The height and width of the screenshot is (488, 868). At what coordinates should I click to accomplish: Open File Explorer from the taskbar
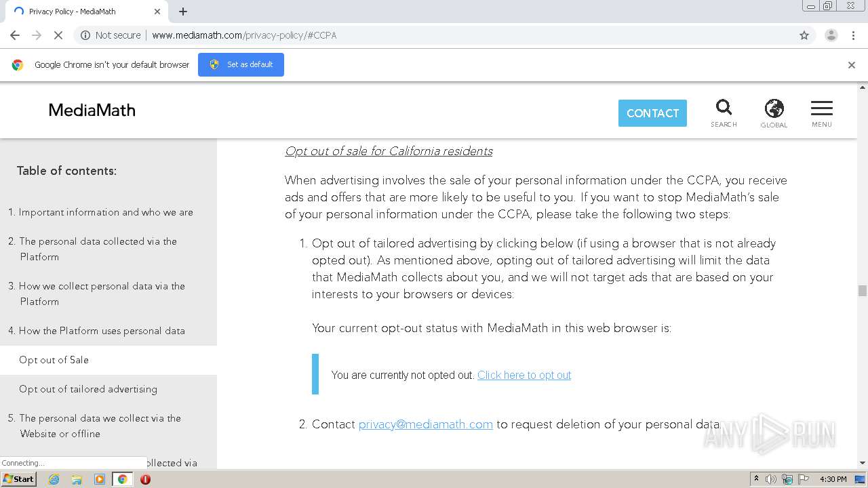(x=77, y=479)
